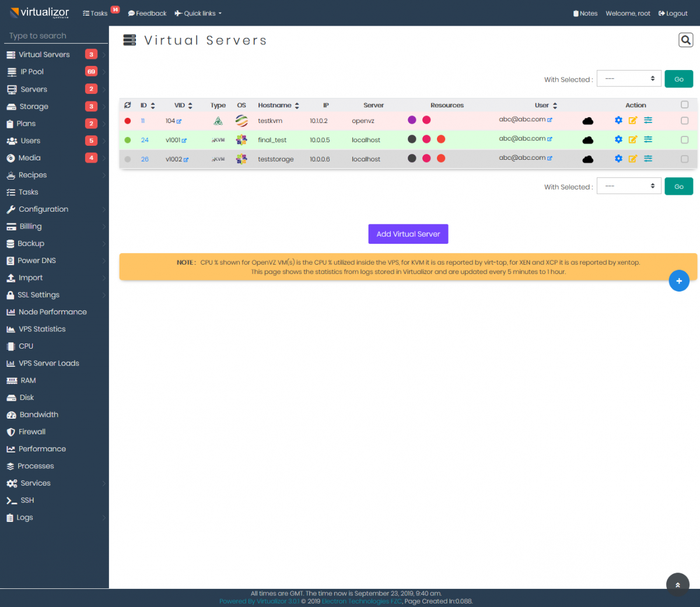Open Notes from the top bar
Viewport: 700px width, 607px height.
pyautogui.click(x=585, y=13)
